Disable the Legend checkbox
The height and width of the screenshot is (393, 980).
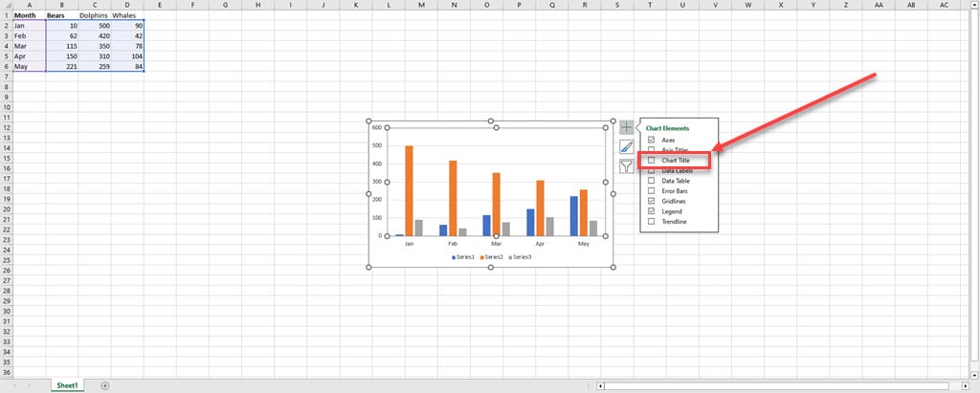click(x=651, y=211)
